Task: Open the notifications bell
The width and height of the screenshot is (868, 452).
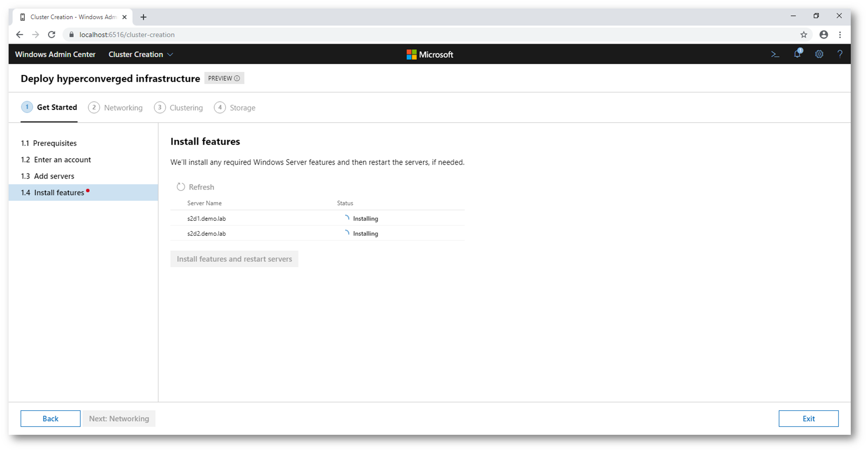Action: [797, 54]
